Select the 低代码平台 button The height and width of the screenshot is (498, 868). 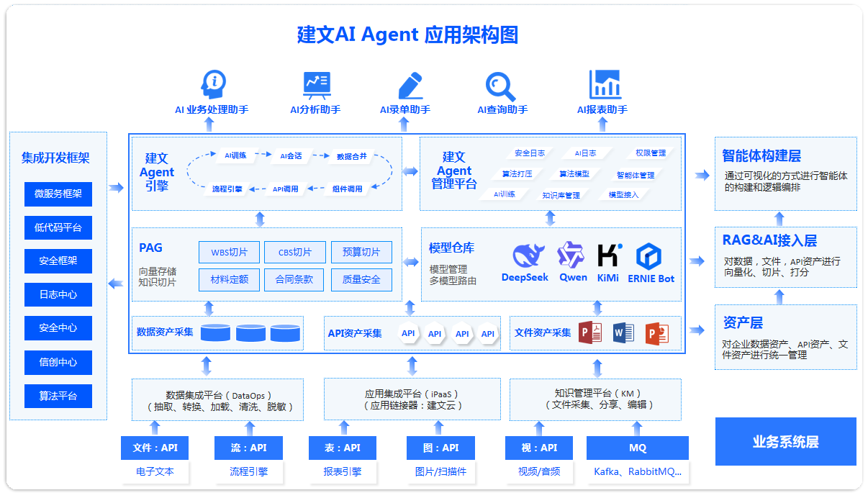58,227
